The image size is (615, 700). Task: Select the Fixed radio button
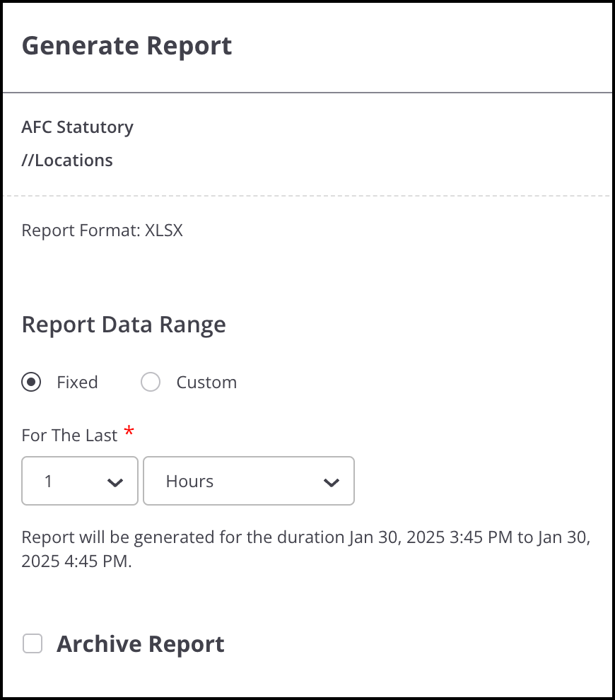[31, 383]
